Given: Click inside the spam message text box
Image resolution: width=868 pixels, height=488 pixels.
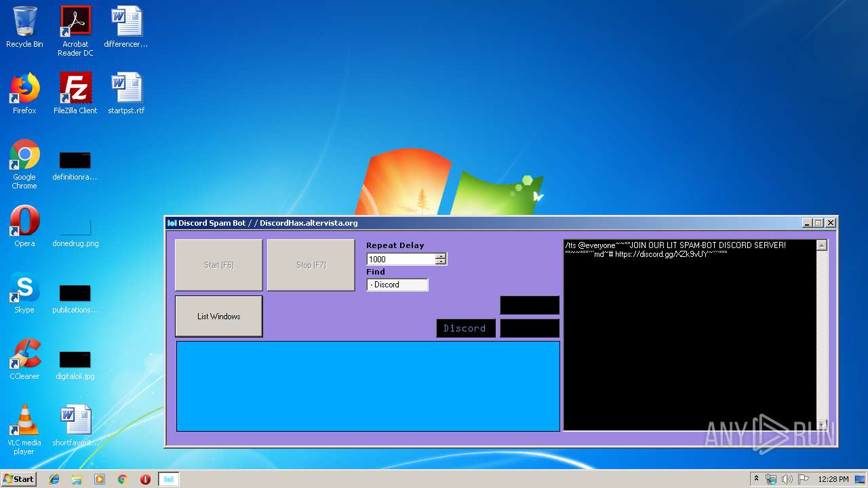Looking at the screenshot, I should [690, 335].
